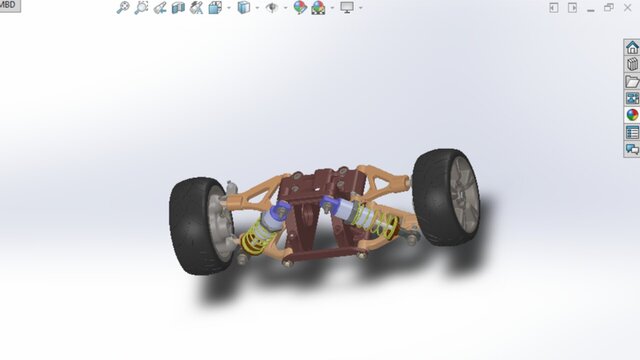Expand the Apply Scene dropdown arrow
Screen dimensions: 640x360
(332, 8)
